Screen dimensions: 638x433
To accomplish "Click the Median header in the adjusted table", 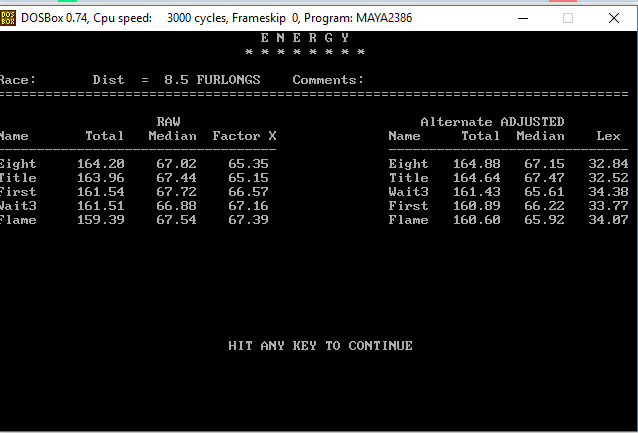I will click(540, 136).
